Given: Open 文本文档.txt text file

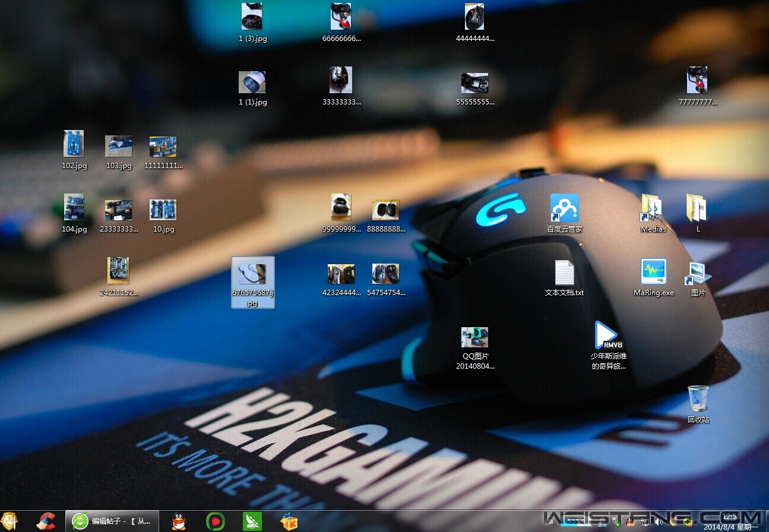Looking at the screenshot, I should coord(564,273).
